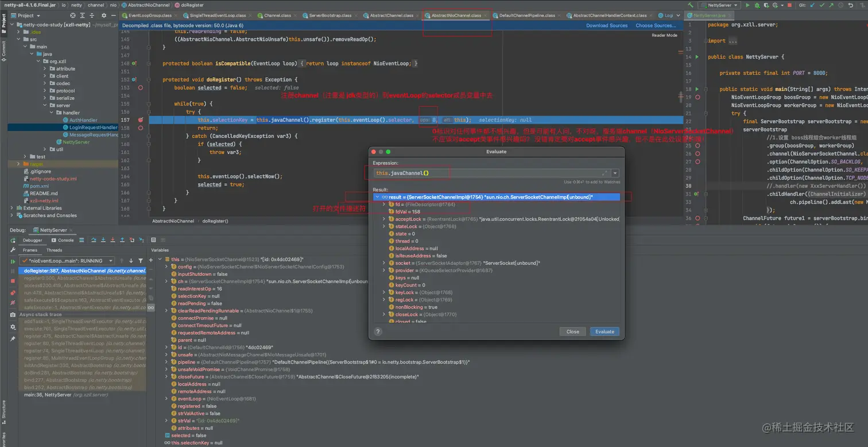View breakpoints double red circle icon
The width and height of the screenshot is (868, 447).
pos(13,293)
